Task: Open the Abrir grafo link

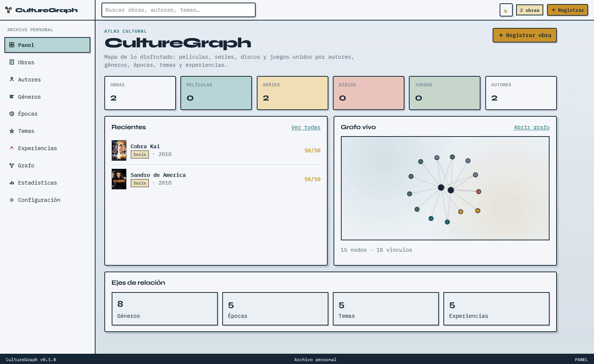Action: (532, 127)
